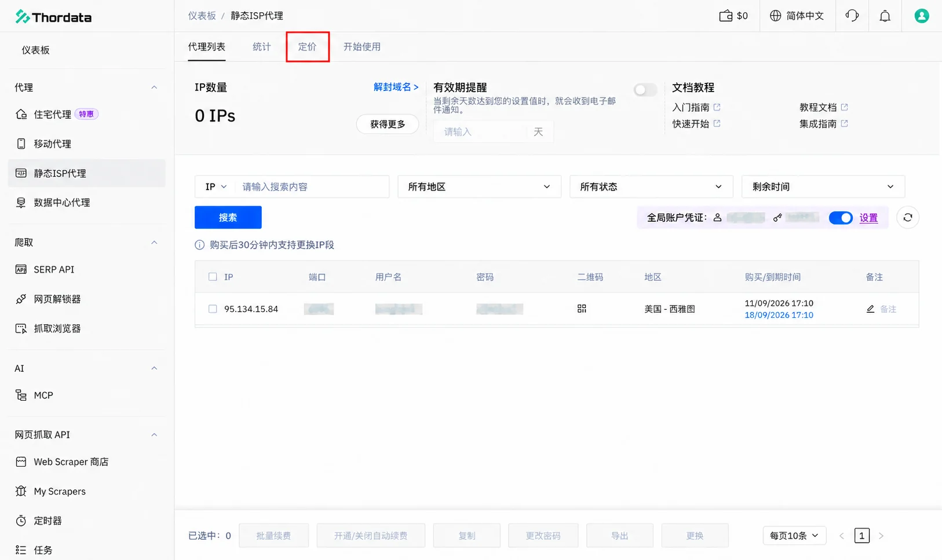This screenshot has height=560, width=942.
Task: Collapse the 爬取 sidebar section
Action: point(154,242)
